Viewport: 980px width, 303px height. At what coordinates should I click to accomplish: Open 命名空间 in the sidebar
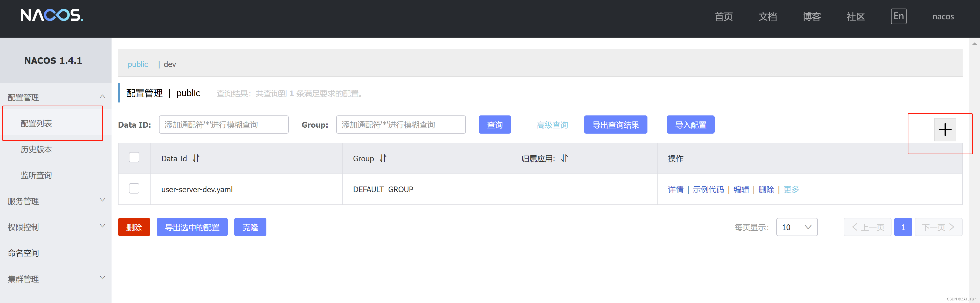[23, 253]
